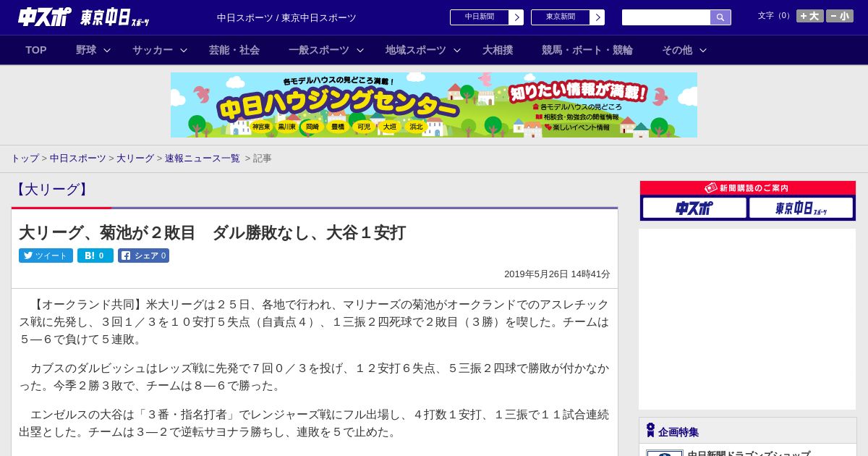Click the Facebook シェア button
The width and height of the screenshot is (868, 456).
point(143,256)
